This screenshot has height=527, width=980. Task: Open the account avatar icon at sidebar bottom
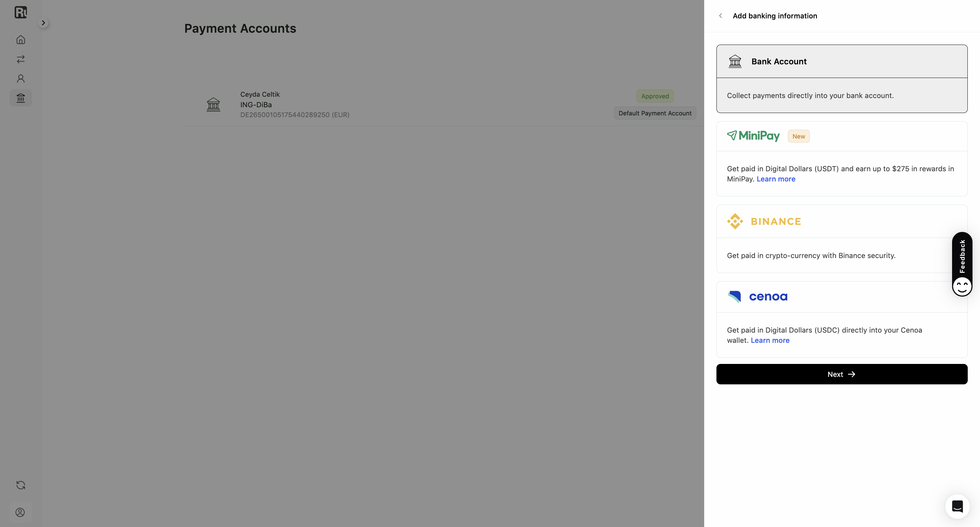[x=20, y=512]
